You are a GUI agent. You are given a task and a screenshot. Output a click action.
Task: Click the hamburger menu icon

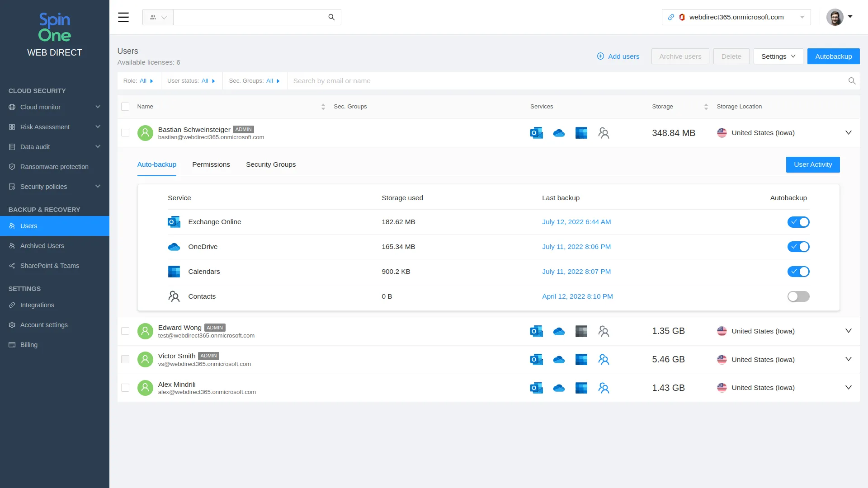123,17
